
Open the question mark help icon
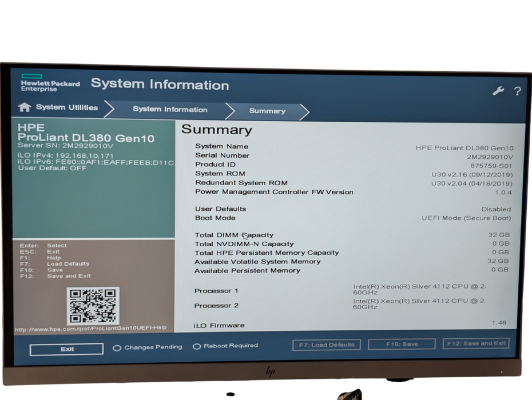pos(517,91)
